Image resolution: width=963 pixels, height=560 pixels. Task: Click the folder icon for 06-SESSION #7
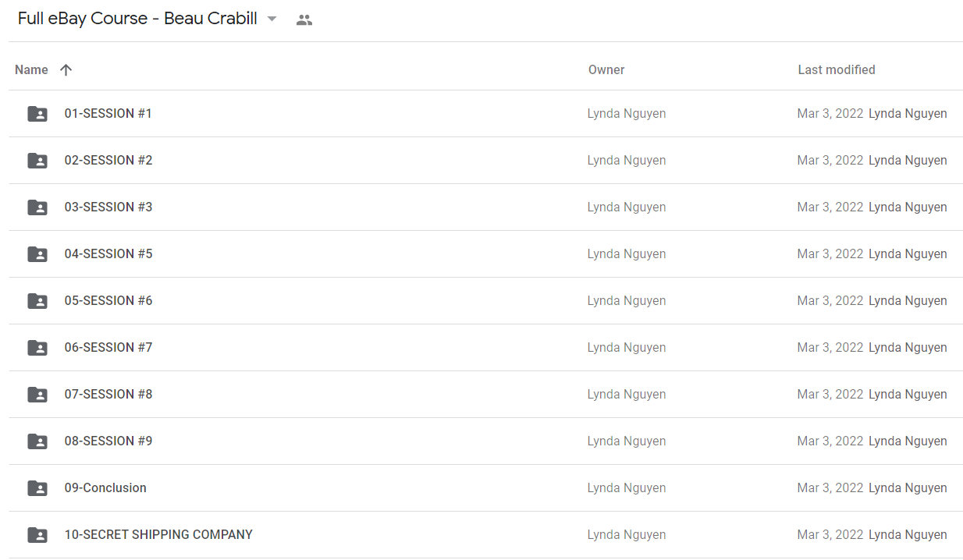(37, 348)
